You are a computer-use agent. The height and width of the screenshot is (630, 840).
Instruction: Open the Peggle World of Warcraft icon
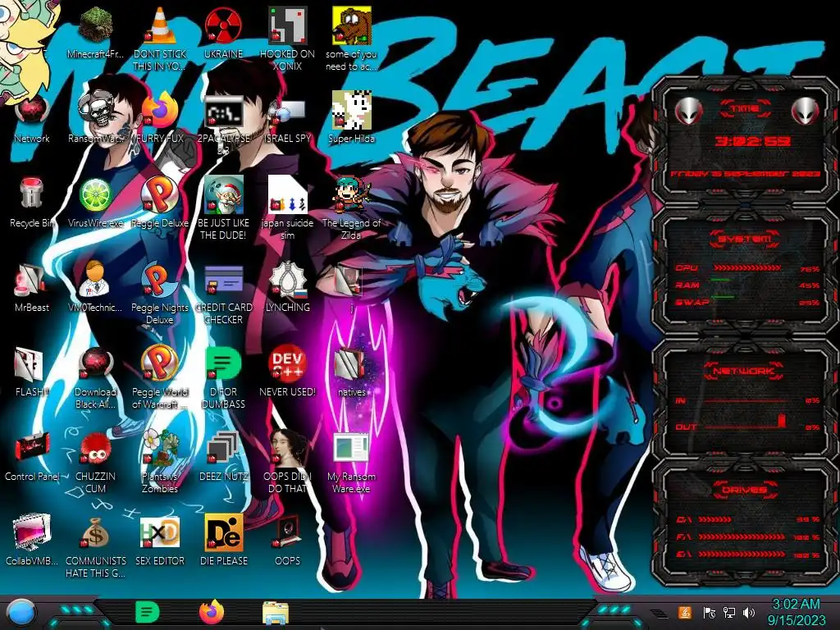tap(159, 363)
